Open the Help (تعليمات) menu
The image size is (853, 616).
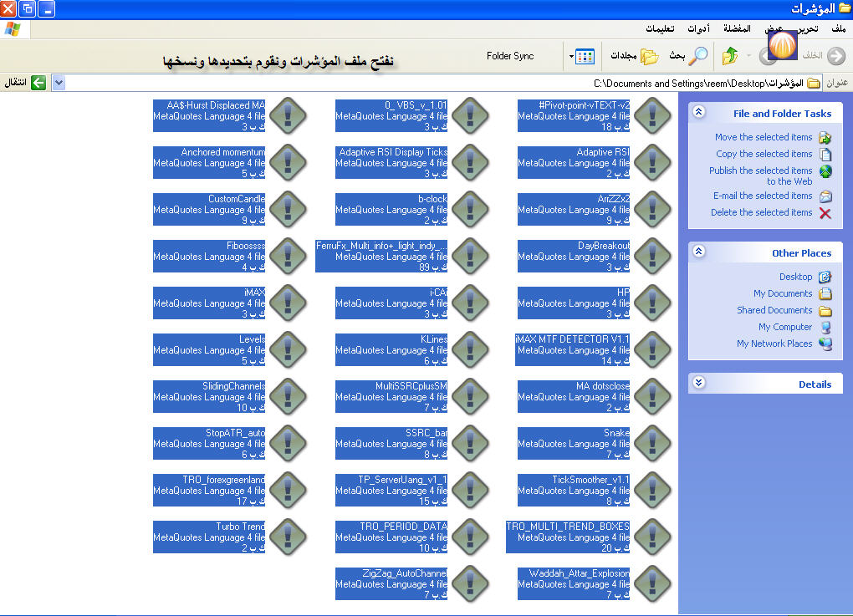coord(661,28)
